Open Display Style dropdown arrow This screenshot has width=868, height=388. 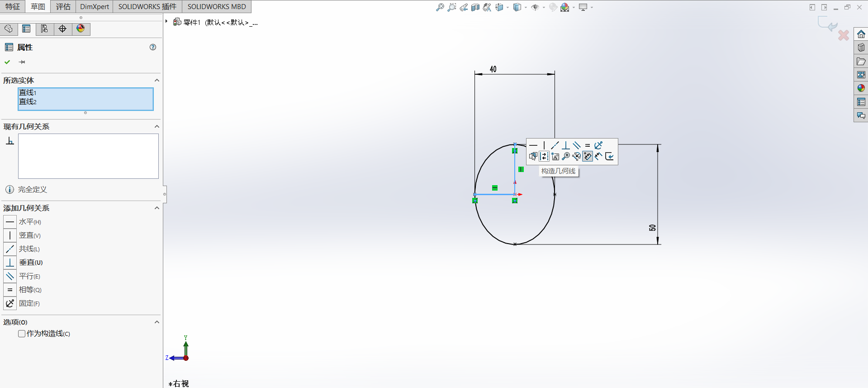coord(526,8)
